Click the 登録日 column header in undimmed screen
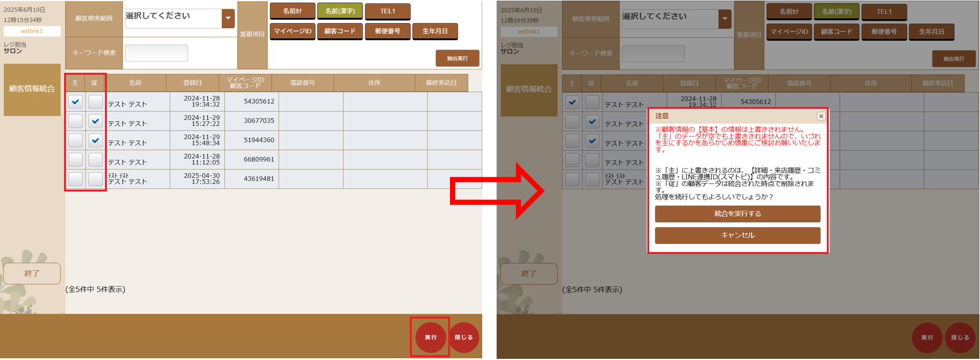980x360 pixels. (192, 83)
